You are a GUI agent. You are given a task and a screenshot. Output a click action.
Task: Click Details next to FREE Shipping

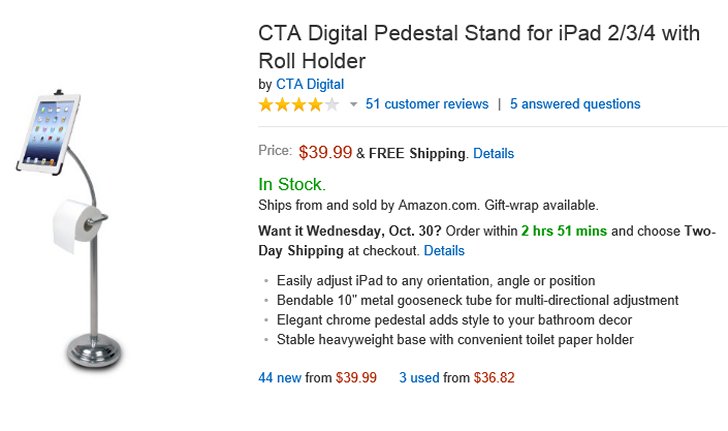tap(493, 154)
